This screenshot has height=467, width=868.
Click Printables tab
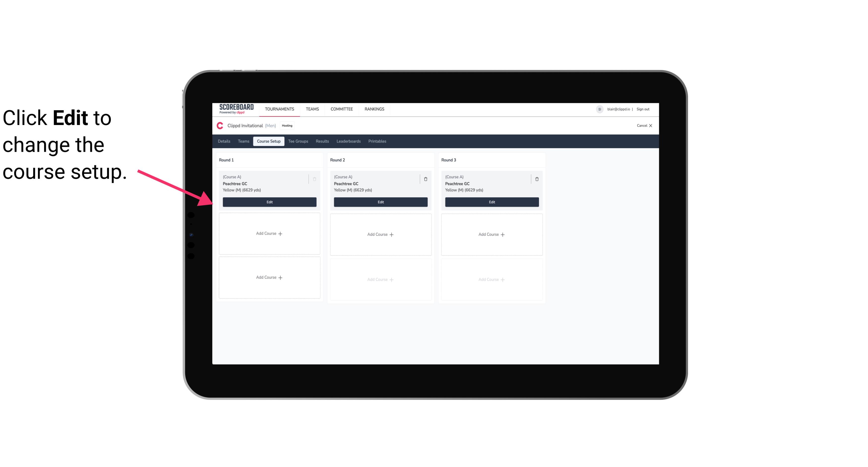(x=377, y=141)
